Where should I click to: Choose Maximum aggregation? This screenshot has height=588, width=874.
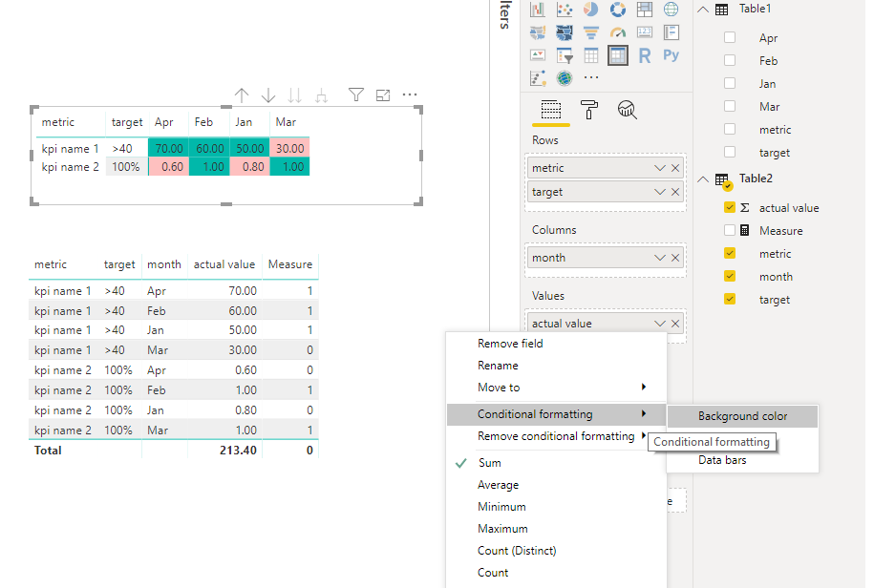[x=556, y=529]
